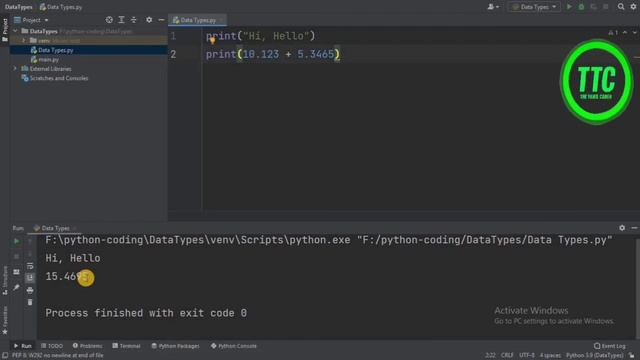The width and height of the screenshot is (640, 360).
Task: Open the Run tool window tab at bottom
Action: [x=23, y=346]
